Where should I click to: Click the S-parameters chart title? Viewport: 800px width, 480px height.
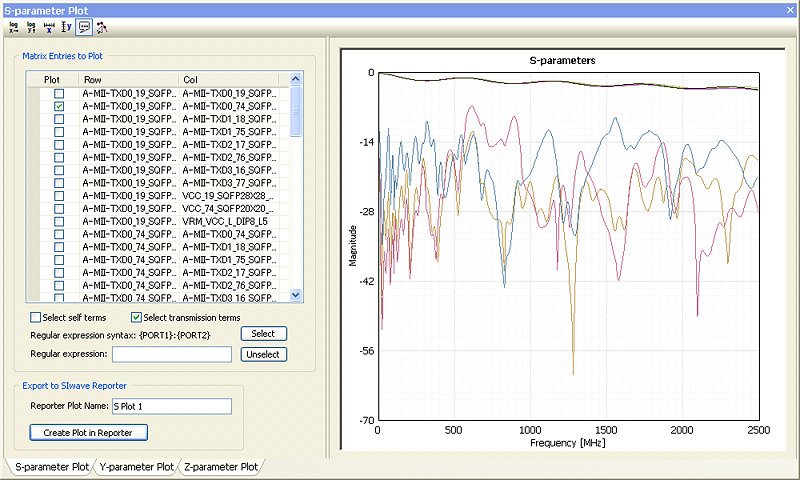[562, 61]
